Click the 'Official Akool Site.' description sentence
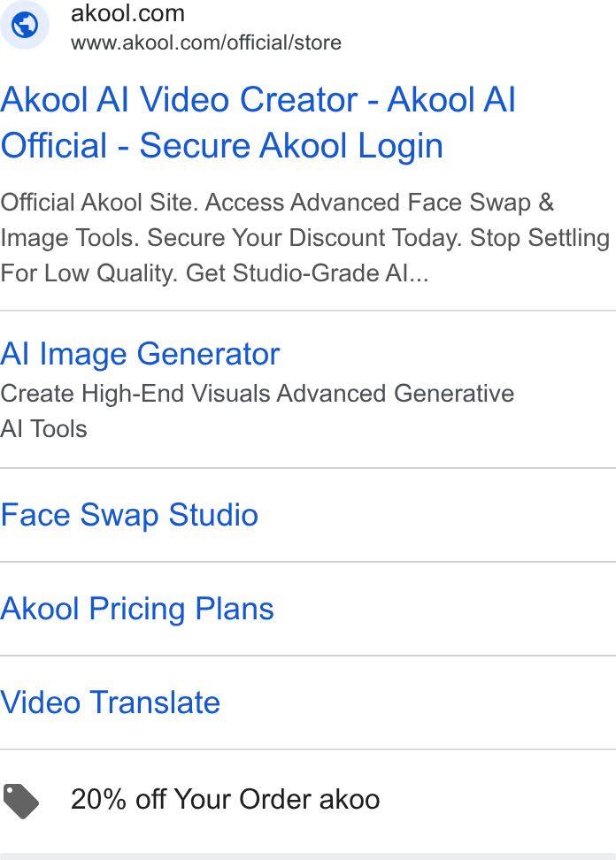Viewport: 616px width, 860px height. pos(99,203)
